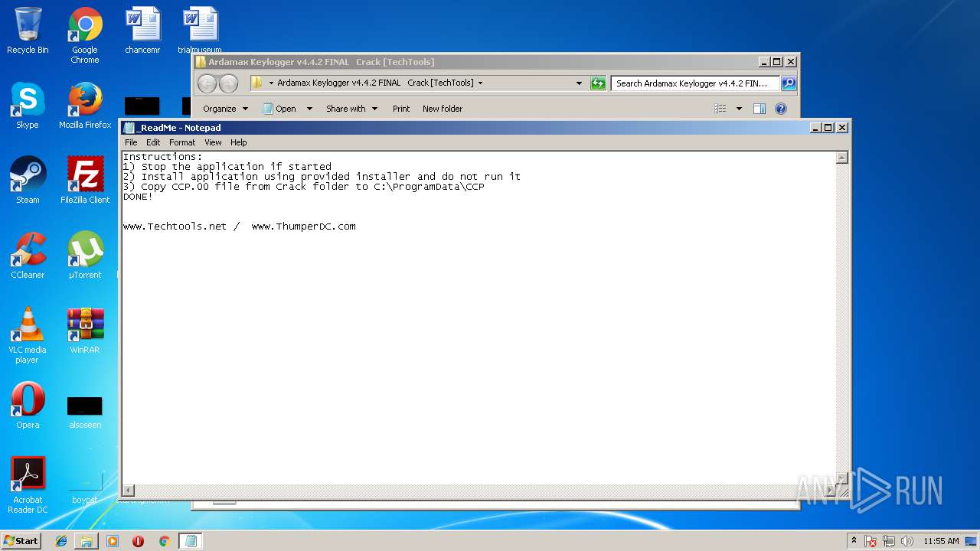Expand the Share with dropdown
The width and height of the screenshot is (980, 551).
[351, 109]
